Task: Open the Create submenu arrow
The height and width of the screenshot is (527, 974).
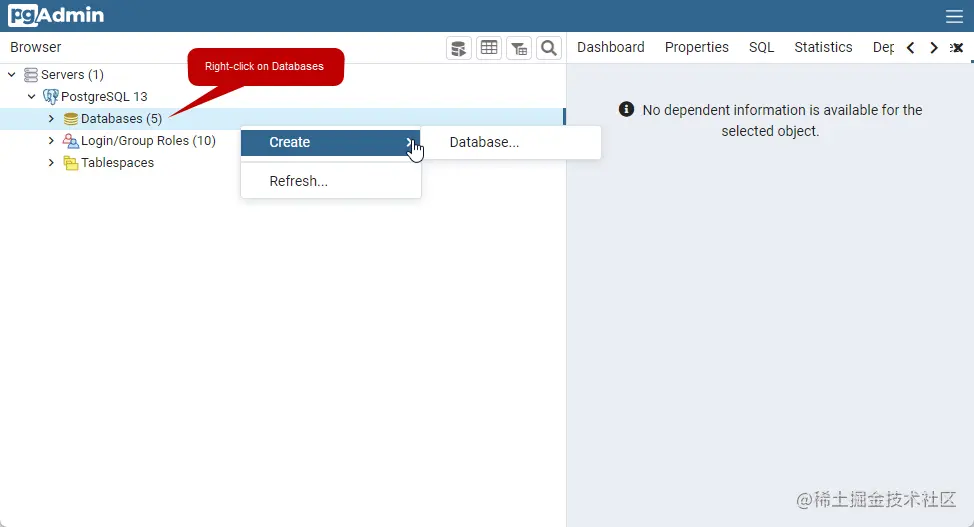Action: 409,142
